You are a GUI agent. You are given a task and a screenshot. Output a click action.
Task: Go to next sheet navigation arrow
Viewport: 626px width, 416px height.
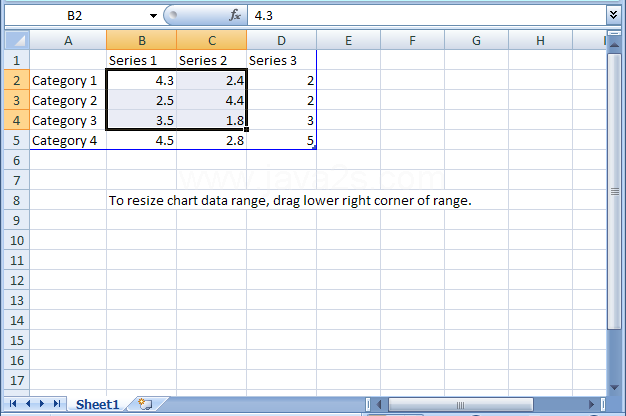point(42,404)
